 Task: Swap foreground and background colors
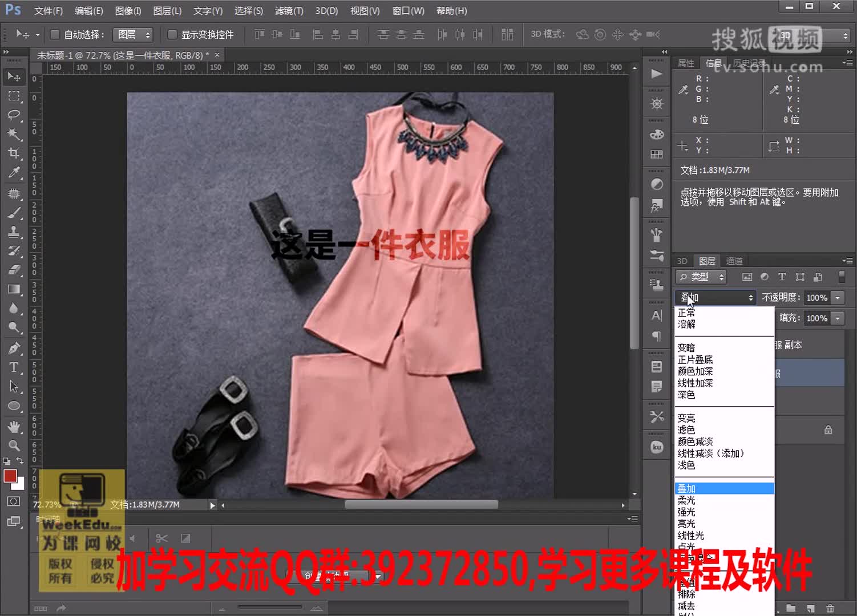click(x=20, y=461)
